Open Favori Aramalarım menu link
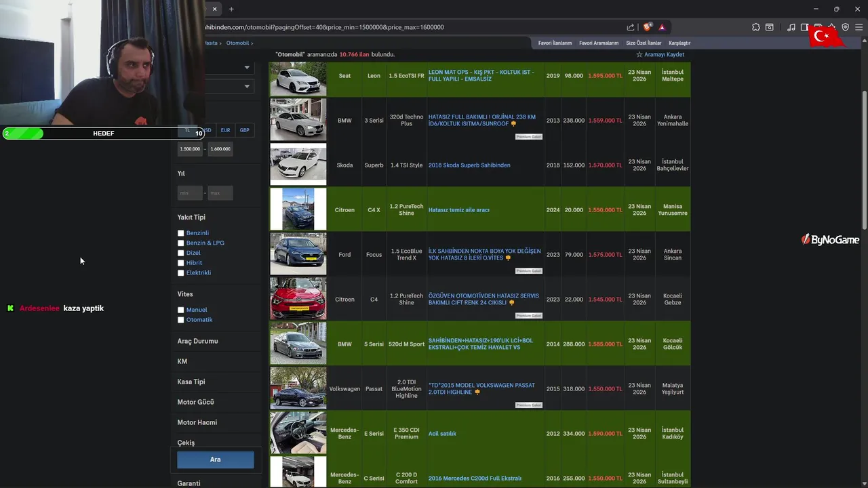868x488 pixels. [x=599, y=43]
